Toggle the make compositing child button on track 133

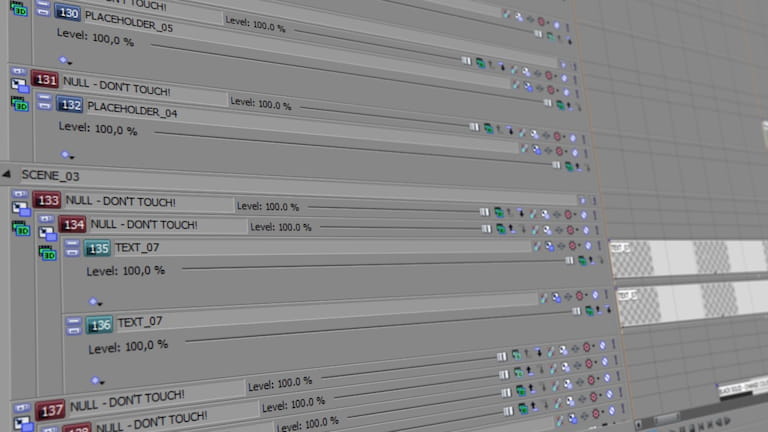click(x=19, y=193)
